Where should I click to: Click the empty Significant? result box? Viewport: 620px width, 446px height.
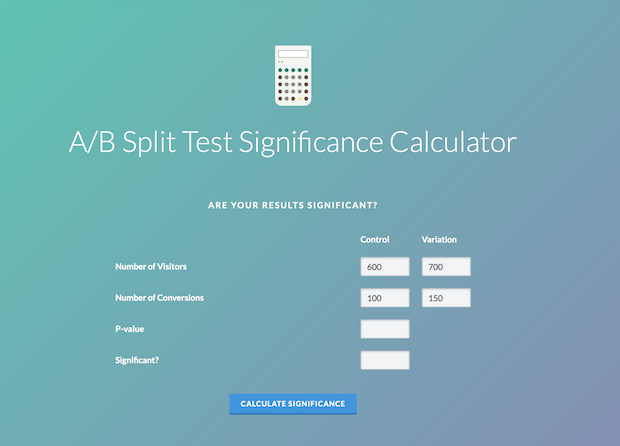[385, 360]
